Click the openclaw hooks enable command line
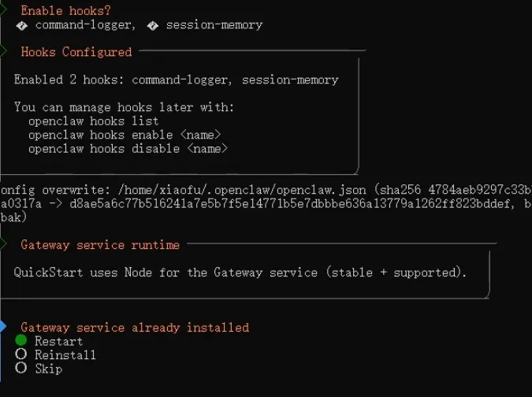532x397 pixels. (125, 135)
